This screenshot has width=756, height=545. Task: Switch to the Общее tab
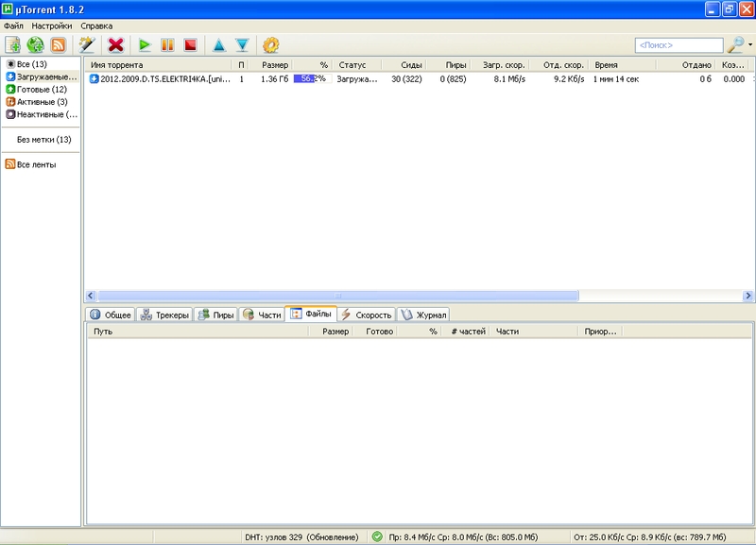111,315
